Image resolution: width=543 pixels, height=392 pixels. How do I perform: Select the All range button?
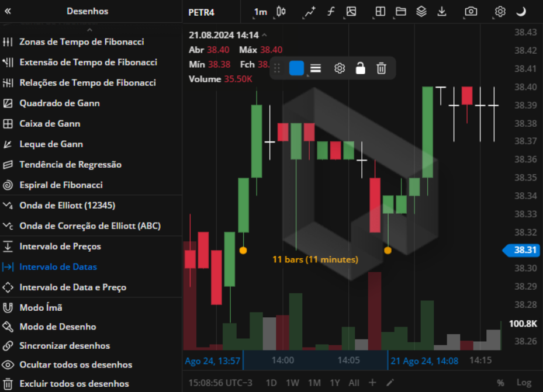354,383
